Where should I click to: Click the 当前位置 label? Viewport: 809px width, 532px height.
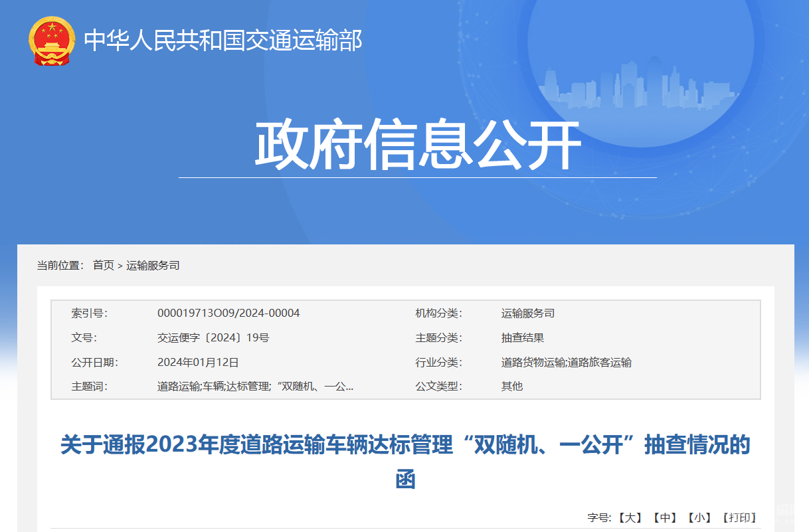click(60, 265)
